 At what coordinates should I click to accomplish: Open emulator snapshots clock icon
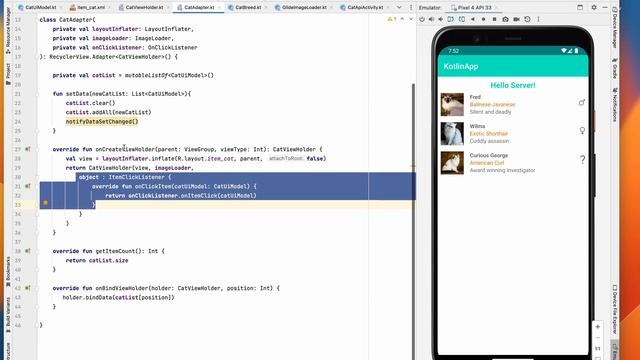(x=527, y=19)
